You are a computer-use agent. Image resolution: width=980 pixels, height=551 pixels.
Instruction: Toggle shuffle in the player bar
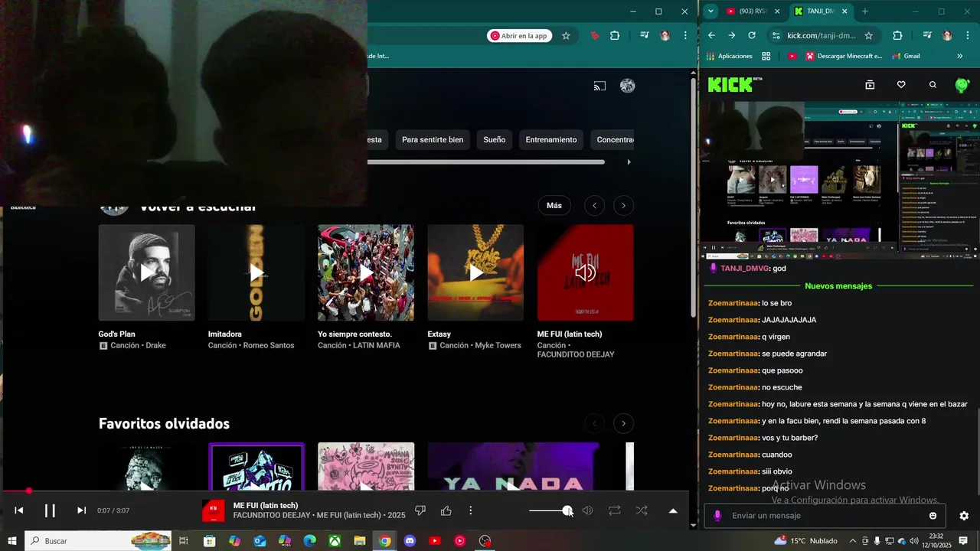click(x=642, y=510)
